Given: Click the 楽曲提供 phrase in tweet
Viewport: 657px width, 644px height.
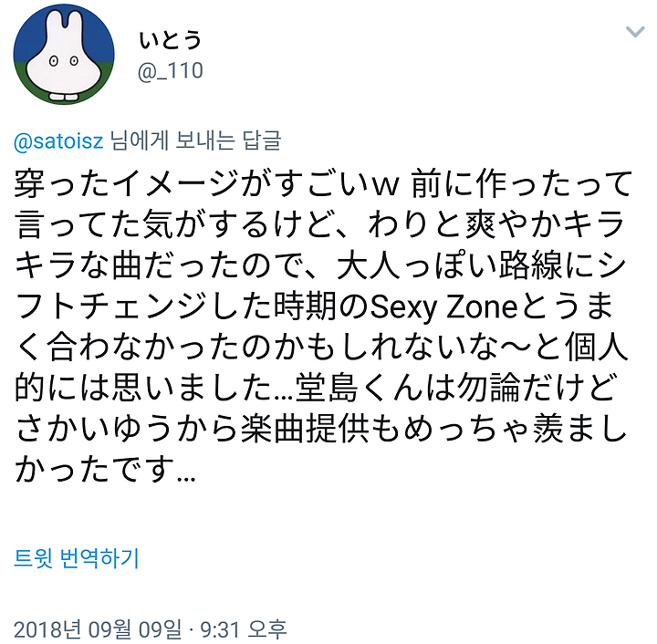Looking at the screenshot, I should click(305, 430).
